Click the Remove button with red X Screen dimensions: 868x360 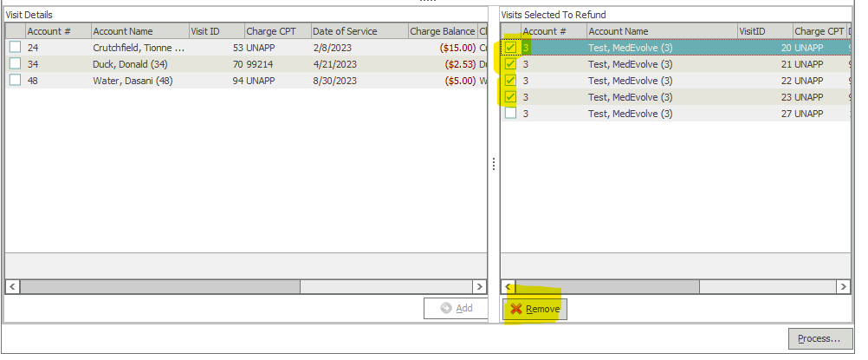[x=535, y=309]
